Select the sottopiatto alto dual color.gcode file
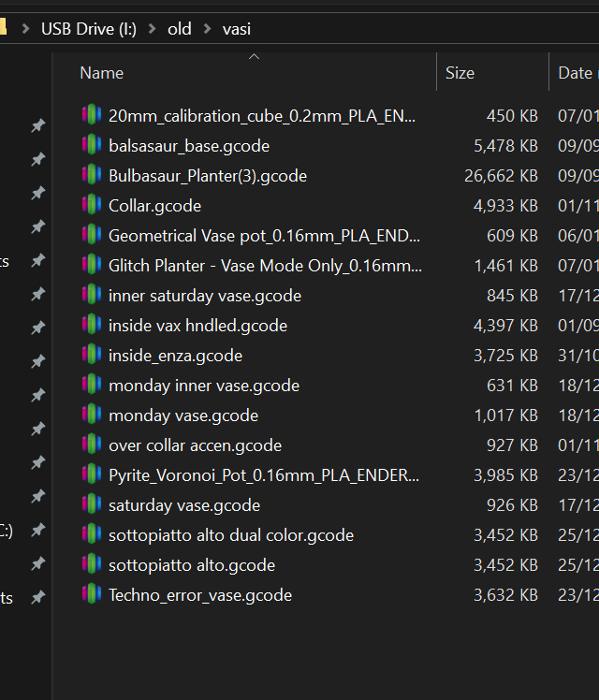599x700 pixels. [230, 534]
